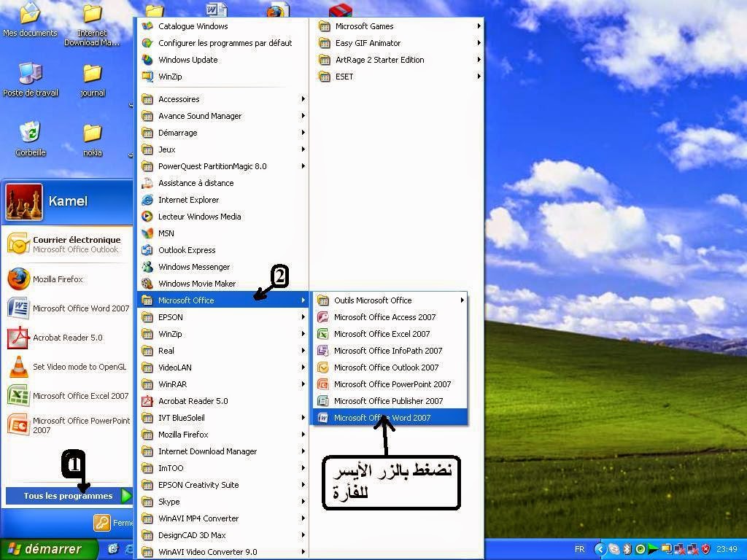The image size is (747, 560).
Task: Click the Bluetooth icon in system tray
Action: click(627, 549)
